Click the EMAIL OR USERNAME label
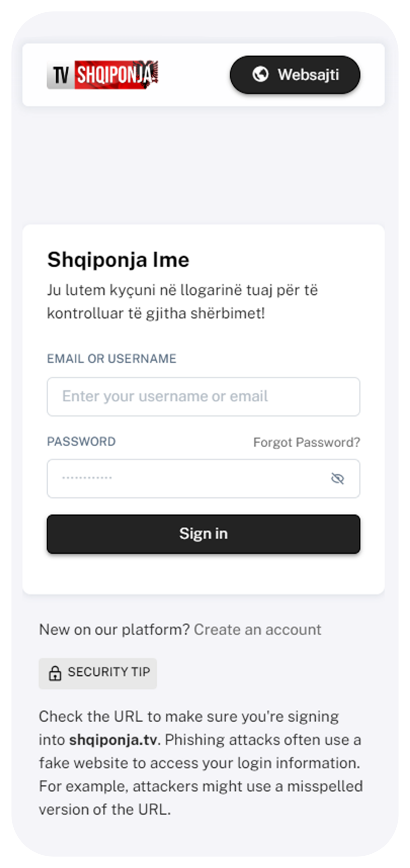410x868 pixels. [x=112, y=359]
